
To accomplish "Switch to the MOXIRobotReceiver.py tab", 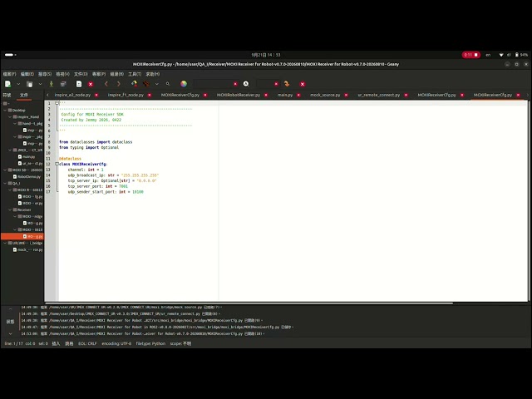I will point(239,95).
